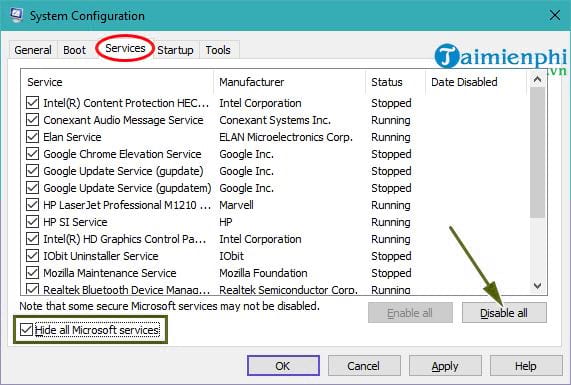Select the ELAN Microelectronics Corp. cell
The height and width of the screenshot is (385, 571).
(x=286, y=137)
